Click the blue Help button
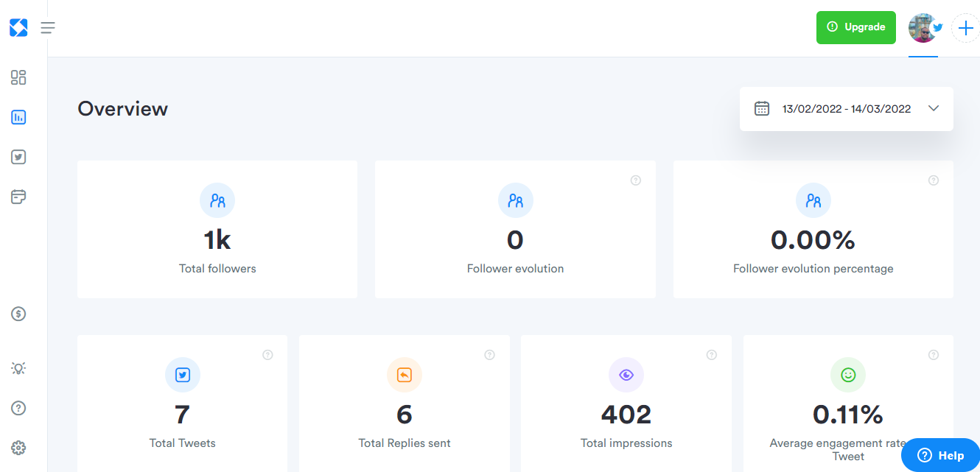Viewport: 980px width, 472px height. click(940, 456)
